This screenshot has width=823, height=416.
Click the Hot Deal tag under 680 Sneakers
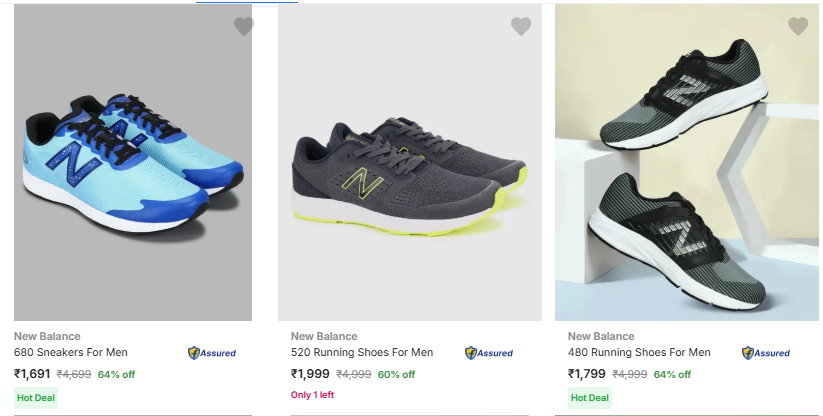point(35,398)
